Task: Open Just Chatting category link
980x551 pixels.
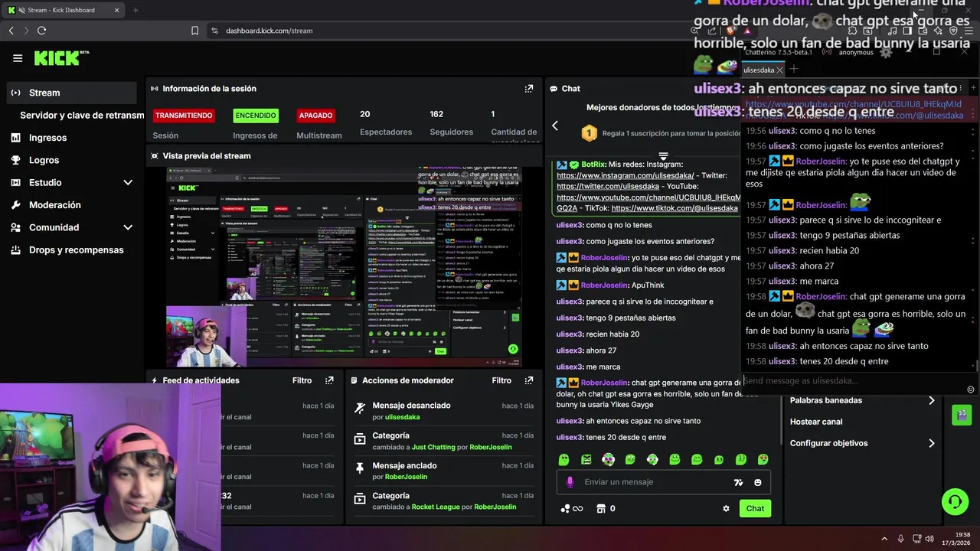Action: tap(433, 447)
